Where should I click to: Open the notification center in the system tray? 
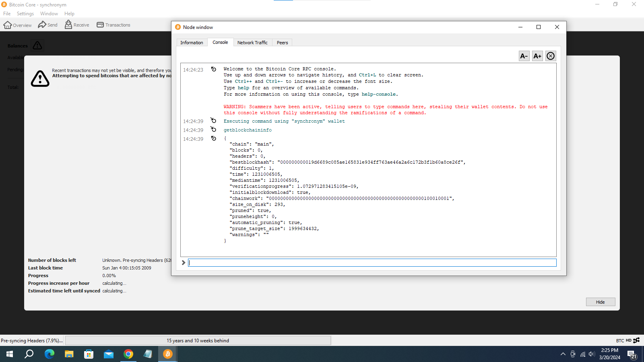(632, 354)
